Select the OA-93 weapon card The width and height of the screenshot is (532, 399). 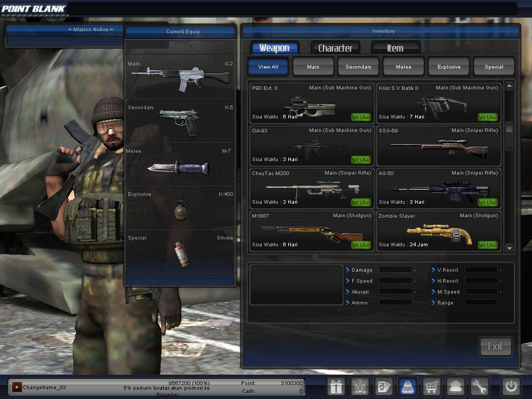tap(312, 146)
